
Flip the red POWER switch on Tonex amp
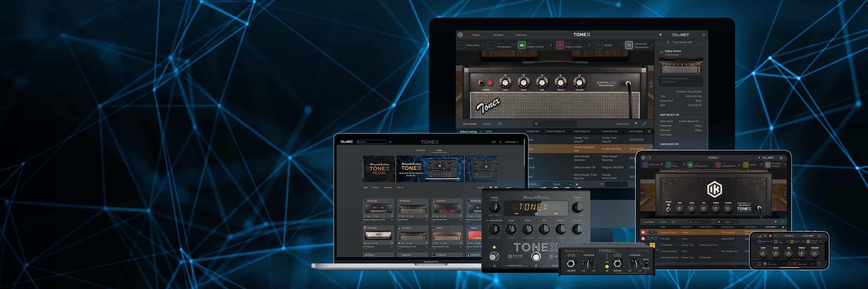click(490, 82)
